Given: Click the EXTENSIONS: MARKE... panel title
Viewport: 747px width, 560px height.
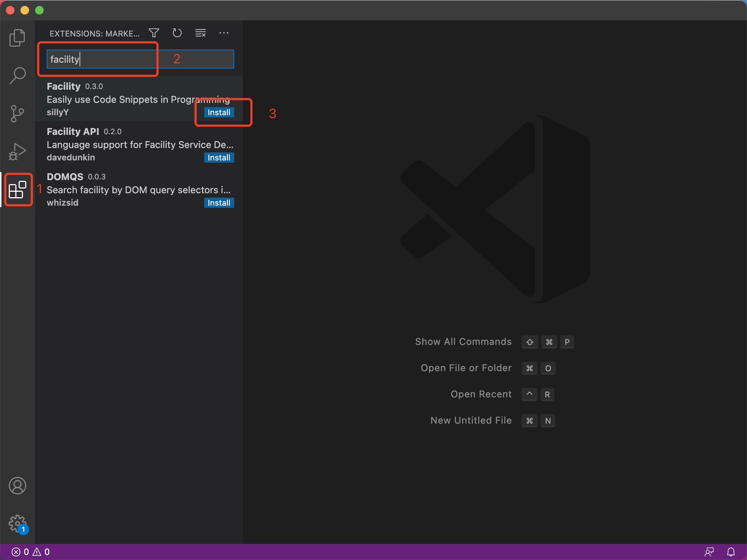Looking at the screenshot, I should 94,34.
